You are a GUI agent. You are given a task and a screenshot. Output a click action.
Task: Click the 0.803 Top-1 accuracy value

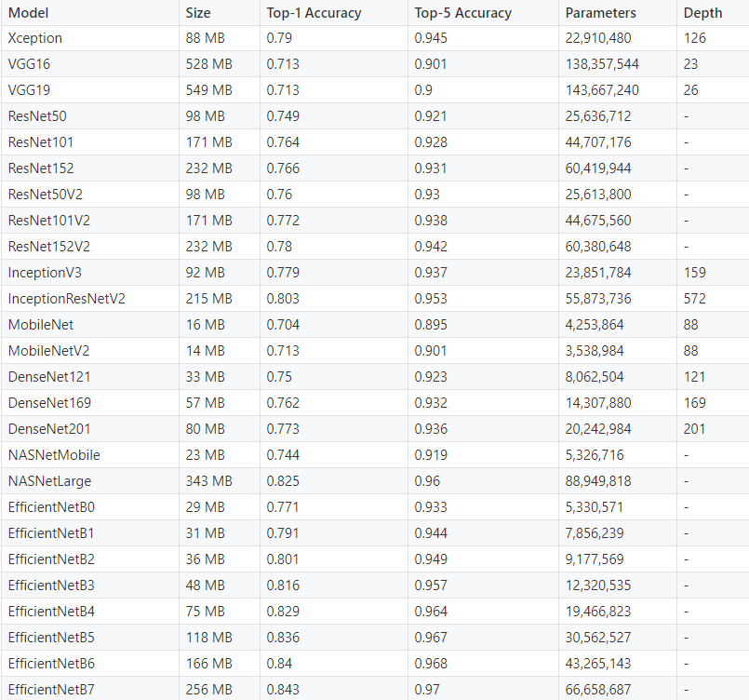pos(283,299)
